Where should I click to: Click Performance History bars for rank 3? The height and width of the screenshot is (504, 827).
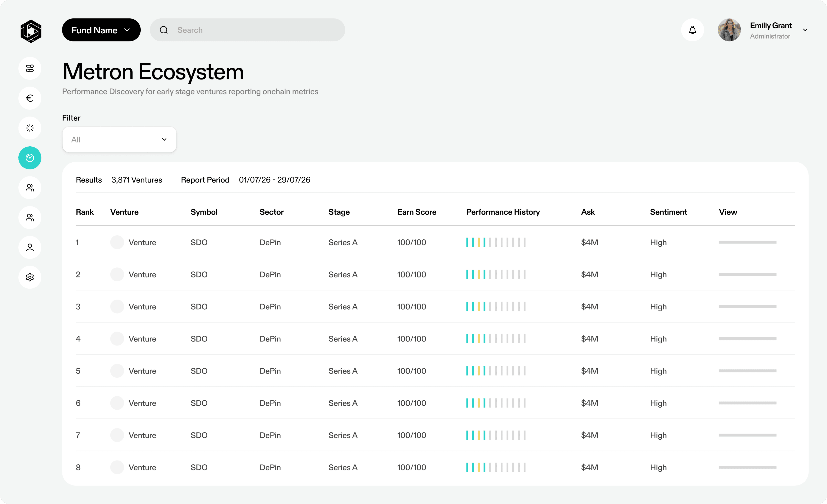[x=496, y=307]
